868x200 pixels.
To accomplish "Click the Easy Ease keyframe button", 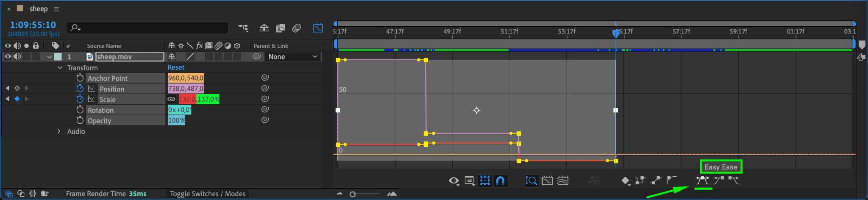I will [x=702, y=181].
